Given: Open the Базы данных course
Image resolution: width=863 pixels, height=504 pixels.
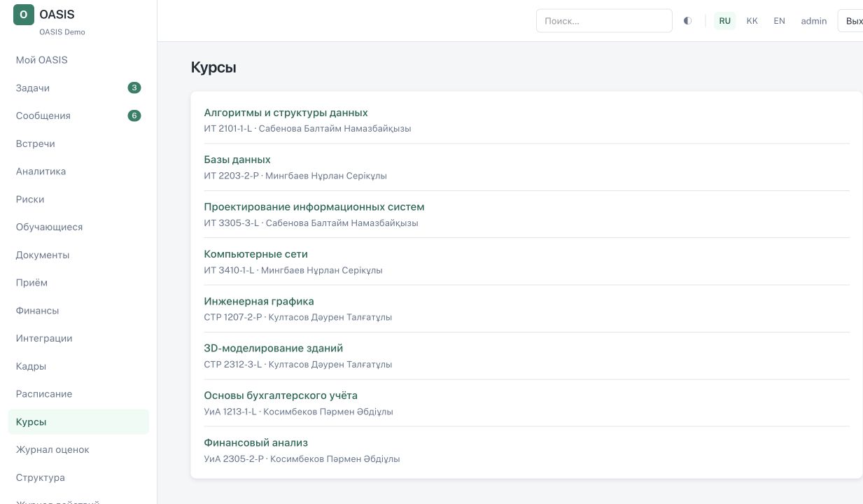Looking at the screenshot, I should pyautogui.click(x=237, y=160).
